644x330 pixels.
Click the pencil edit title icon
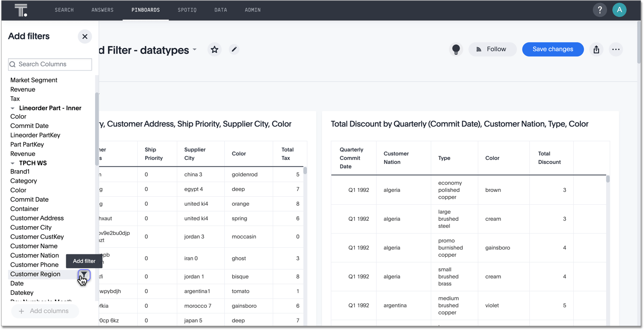pyautogui.click(x=234, y=49)
